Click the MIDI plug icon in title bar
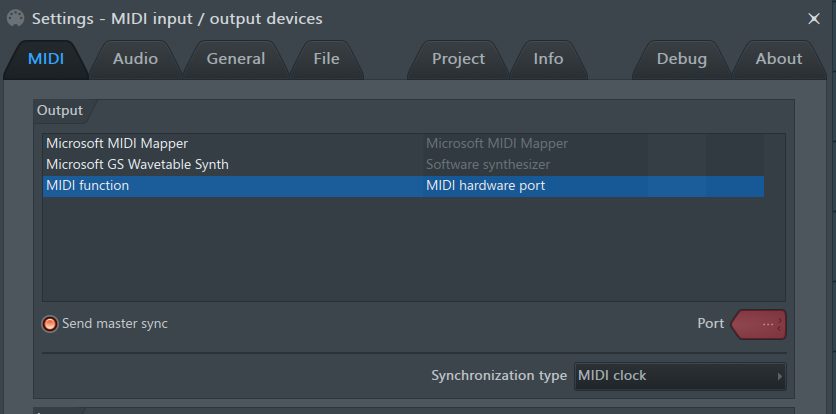Viewport: 836px width, 414px height. click(15, 19)
